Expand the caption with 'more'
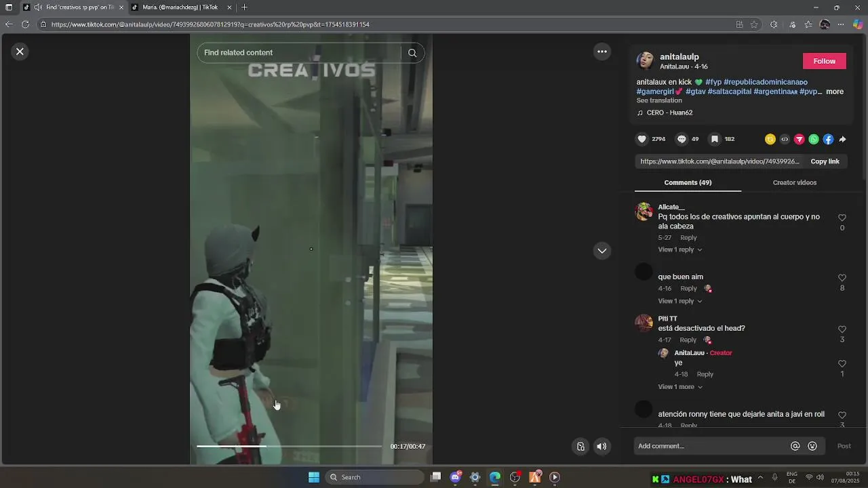 (x=835, y=91)
